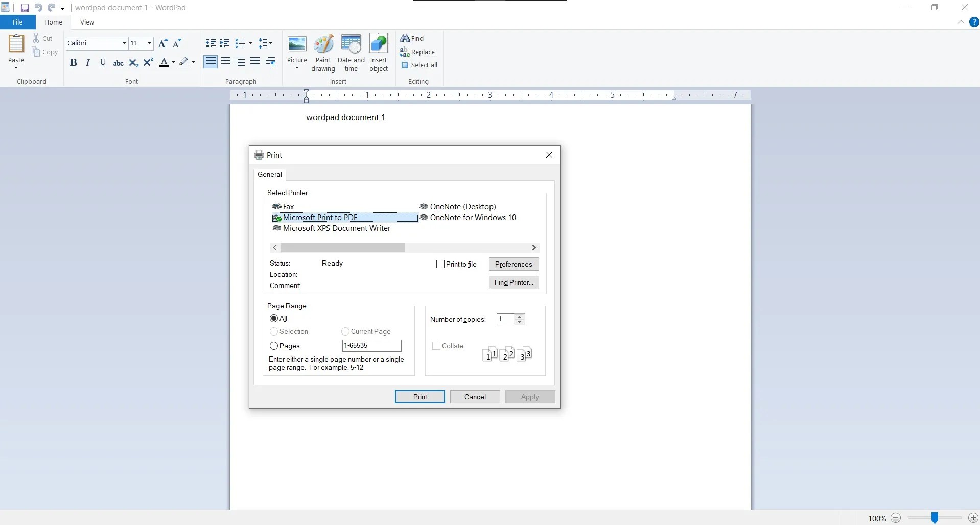Viewport: 980px width, 525px height.
Task: Toggle bold formatting
Action: 74,62
